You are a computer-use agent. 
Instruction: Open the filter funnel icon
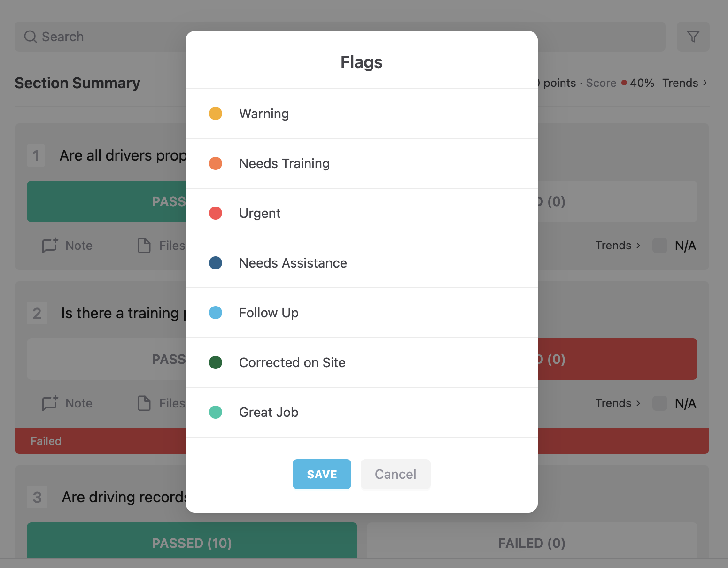(693, 37)
